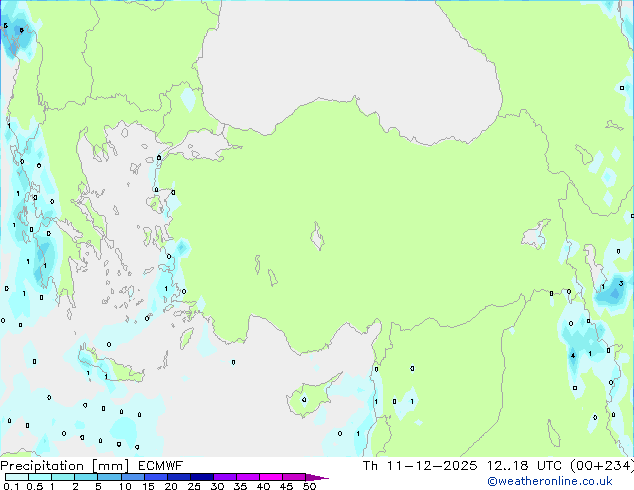Click the island of Cyprus on the map
This screenshot has width=634, height=490.
(311, 398)
